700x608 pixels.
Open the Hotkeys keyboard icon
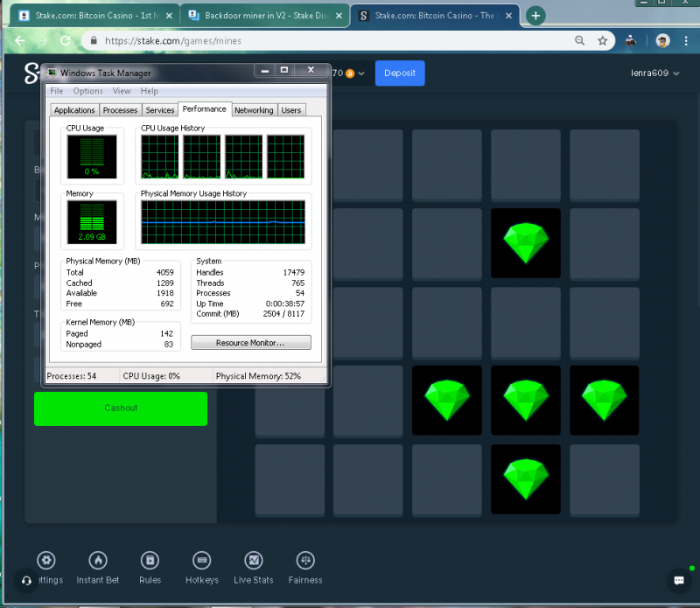coord(202,560)
